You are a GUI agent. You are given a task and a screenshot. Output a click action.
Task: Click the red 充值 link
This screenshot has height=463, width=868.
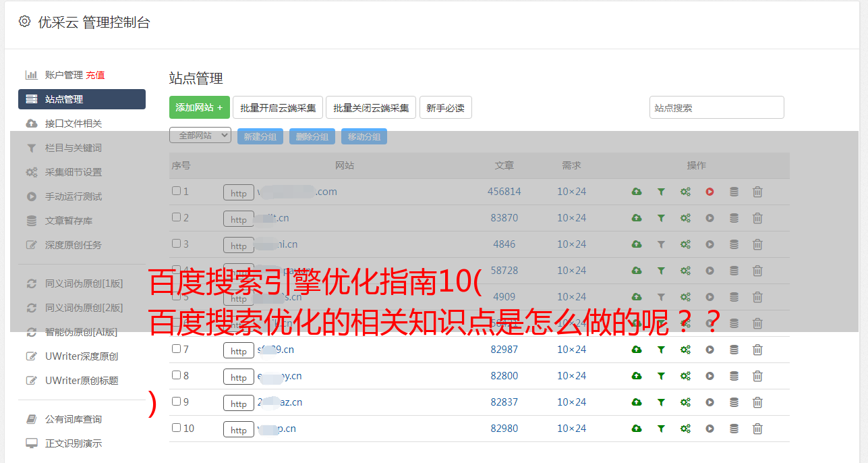(x=95, y=75)
